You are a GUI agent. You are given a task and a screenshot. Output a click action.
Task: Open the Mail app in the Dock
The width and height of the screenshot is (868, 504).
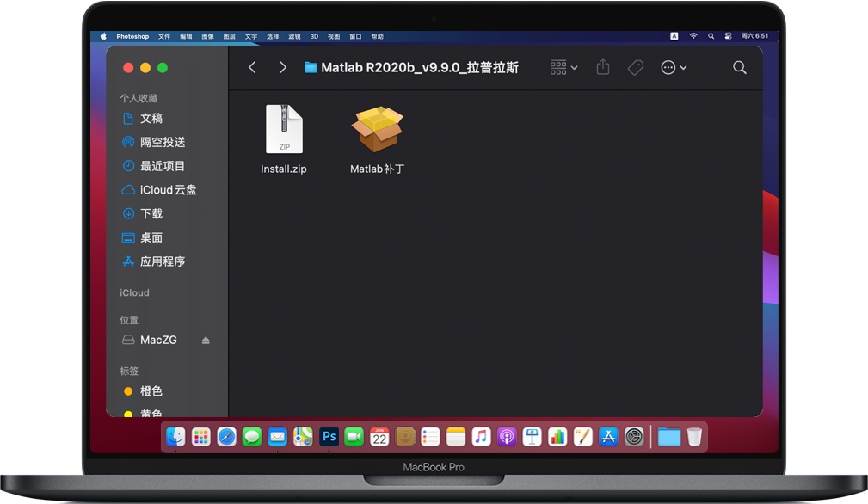coord(277,437)
